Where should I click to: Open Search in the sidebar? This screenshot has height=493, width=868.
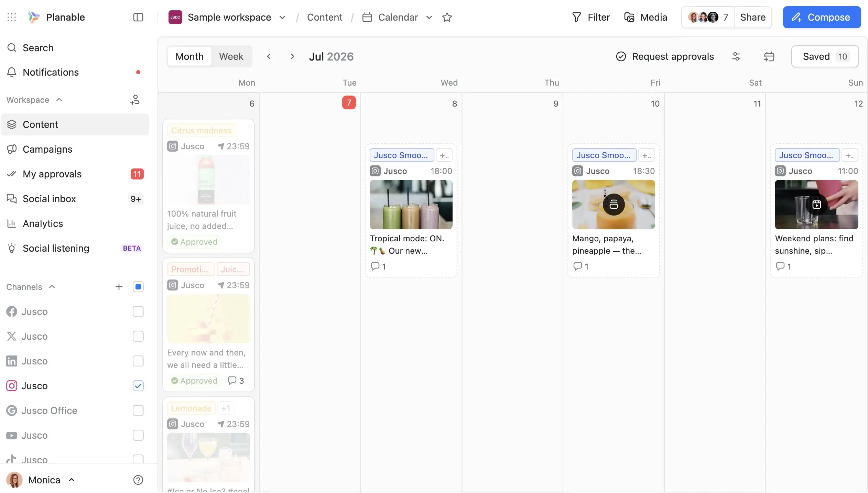click(75, 48)
